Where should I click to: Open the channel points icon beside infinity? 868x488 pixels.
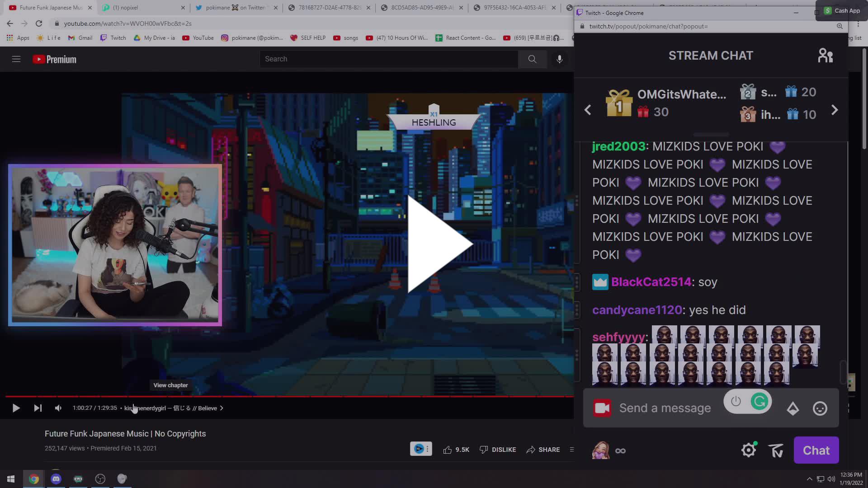point(601,450)
